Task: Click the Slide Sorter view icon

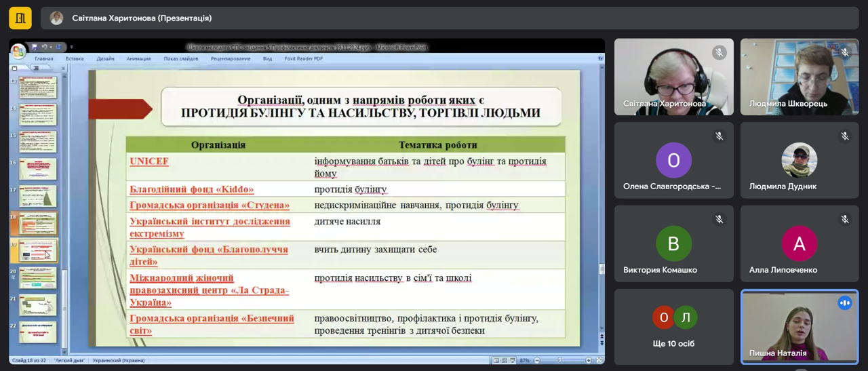Action: (x=505, y=360)
